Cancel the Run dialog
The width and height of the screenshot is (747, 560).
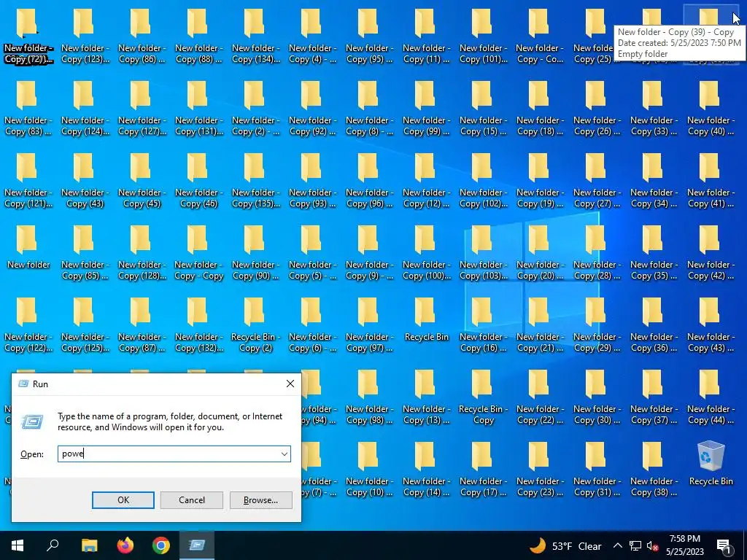(x=192, y=500)
